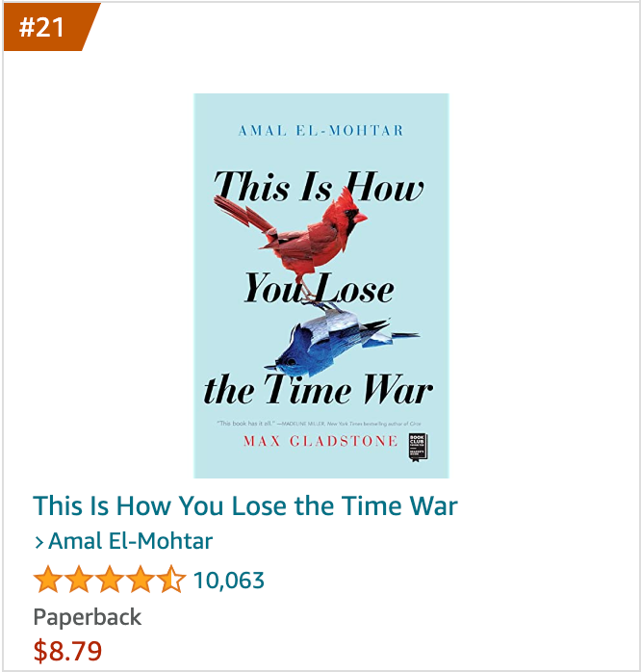The height and width of the screenshot is (672, 641).
Task: Visit the Amal El-Mohtar author link
Action: [x=130, y=541]
